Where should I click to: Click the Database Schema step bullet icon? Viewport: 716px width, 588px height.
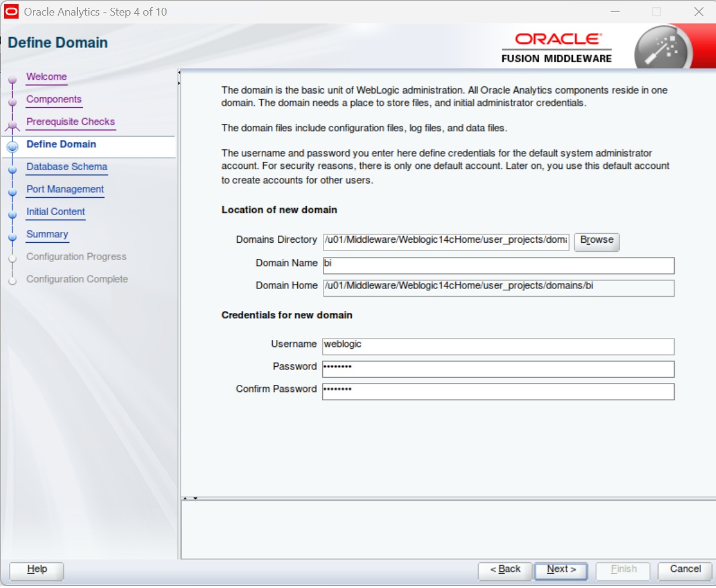tap(13, 169)
